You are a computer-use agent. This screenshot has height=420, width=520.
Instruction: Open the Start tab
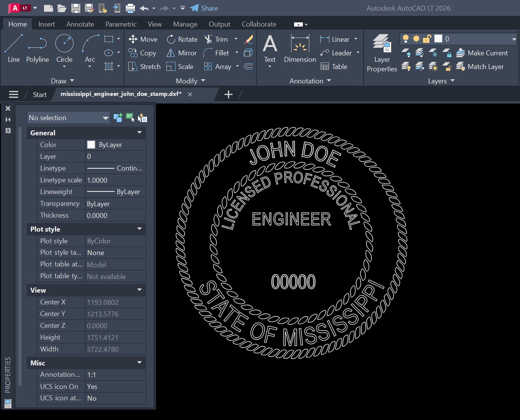pos(39,95)
